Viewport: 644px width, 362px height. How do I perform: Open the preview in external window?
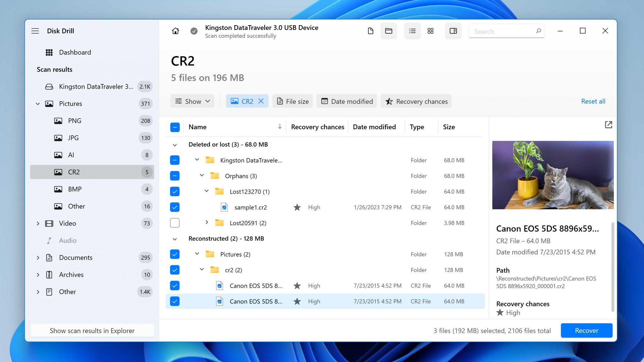coord(608,125)
